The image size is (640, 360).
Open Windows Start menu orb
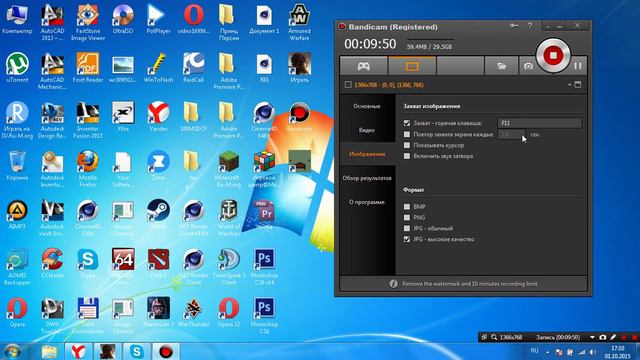pyautogui.click(x=13, y=351)
